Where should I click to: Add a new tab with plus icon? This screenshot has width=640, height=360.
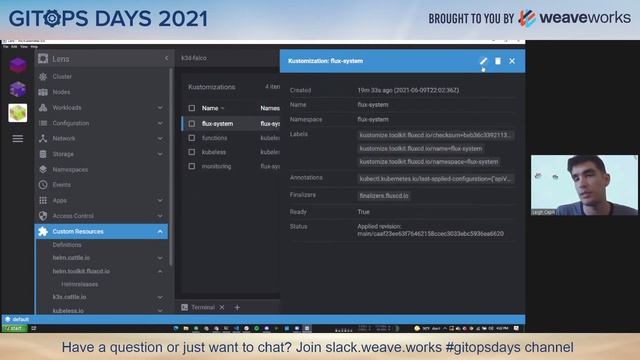coord(237,307)
